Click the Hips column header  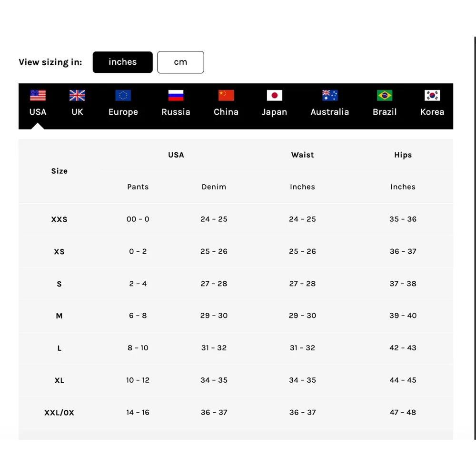403,155
